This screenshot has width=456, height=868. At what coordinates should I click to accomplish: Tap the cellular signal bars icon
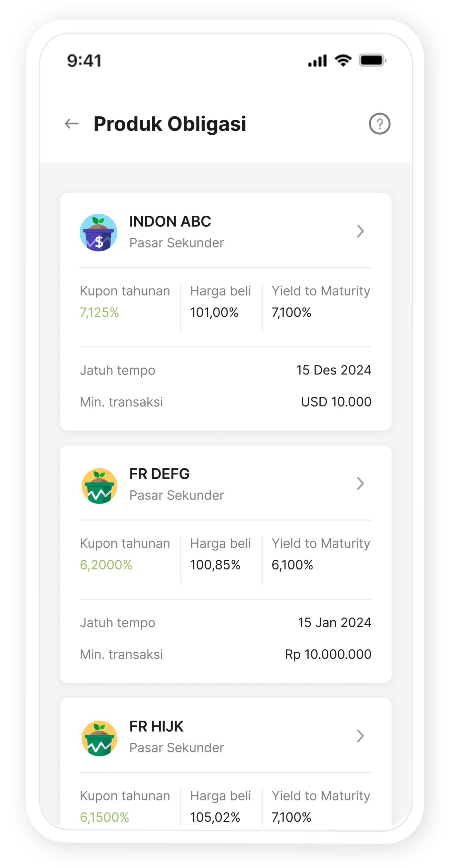(x=317, y=61)
